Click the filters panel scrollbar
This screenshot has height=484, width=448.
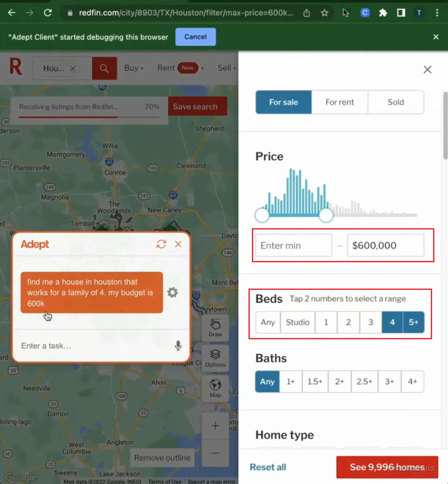[445, 126]
